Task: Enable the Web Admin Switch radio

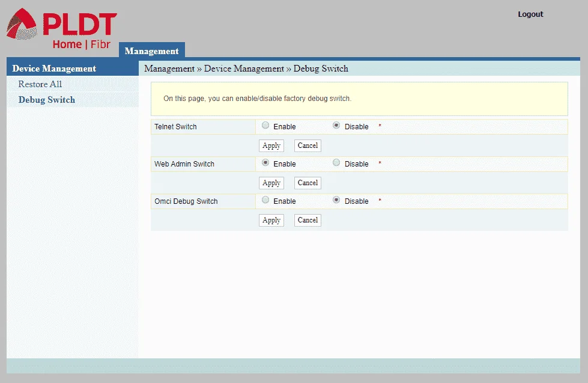Action: pos(265,162)
